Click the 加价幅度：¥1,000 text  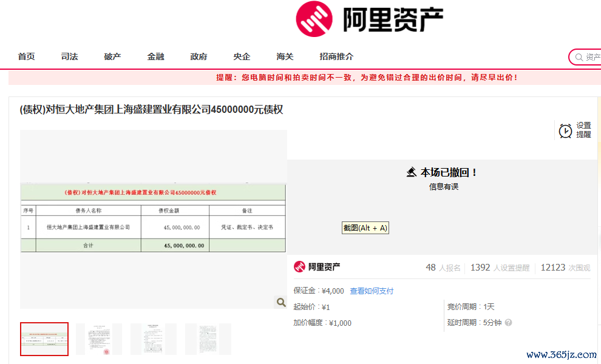coord(322,323)
